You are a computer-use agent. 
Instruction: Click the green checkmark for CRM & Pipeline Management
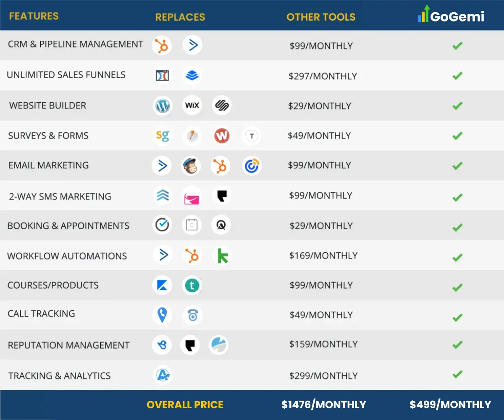(457, 45)
